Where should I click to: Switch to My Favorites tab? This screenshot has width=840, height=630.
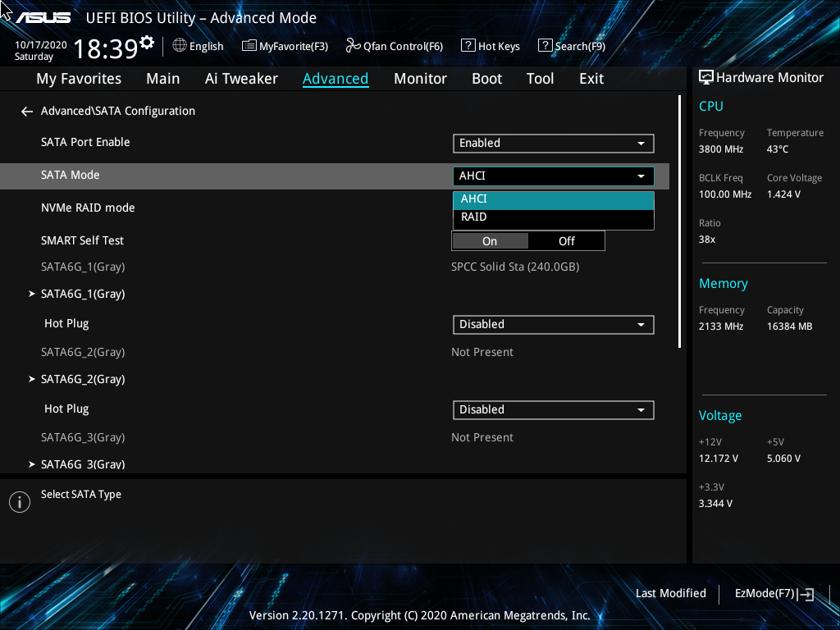pyautogui.click(x=79, y=79)
